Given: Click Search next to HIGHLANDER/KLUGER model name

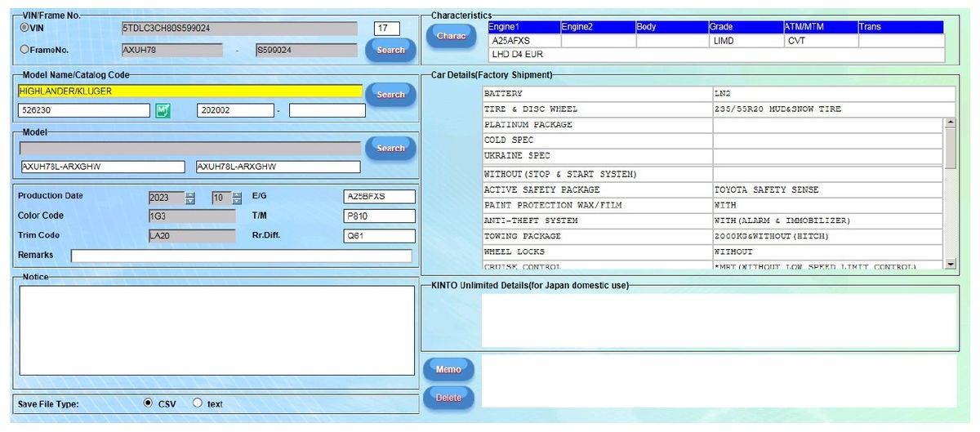Looking at the screenshot, I should pos(390,94).
